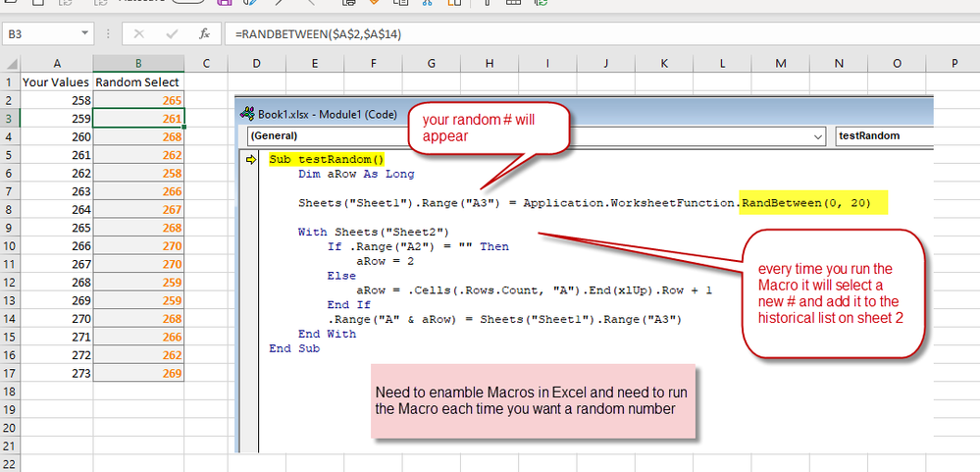Select row 3 header
The image size is (980, 472).
click(10, 118)
